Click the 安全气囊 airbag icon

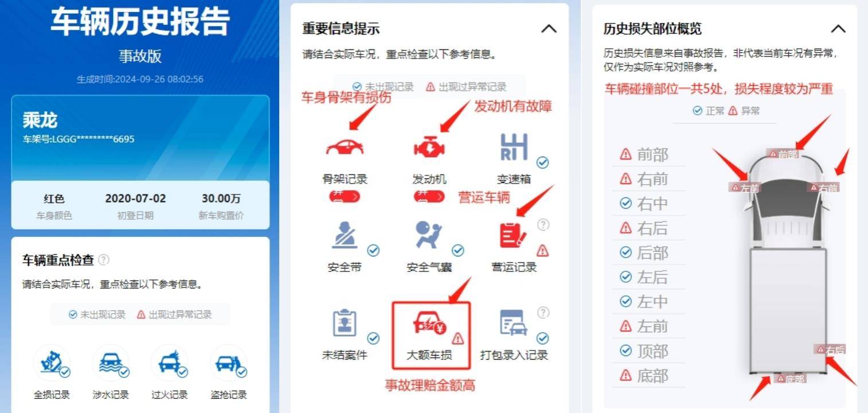click(x=429, y=236)
